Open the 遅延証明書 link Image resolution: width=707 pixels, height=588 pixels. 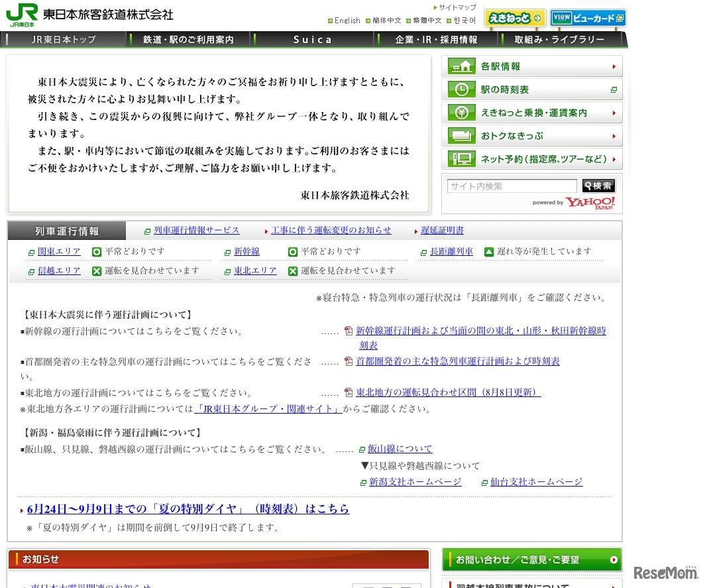coord(442,230)
